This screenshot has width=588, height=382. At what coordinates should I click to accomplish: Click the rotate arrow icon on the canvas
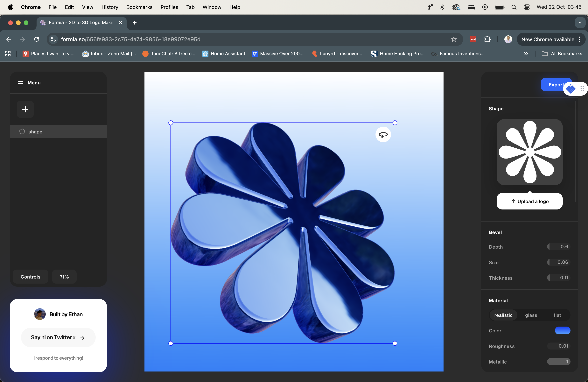tap(383, 135)
